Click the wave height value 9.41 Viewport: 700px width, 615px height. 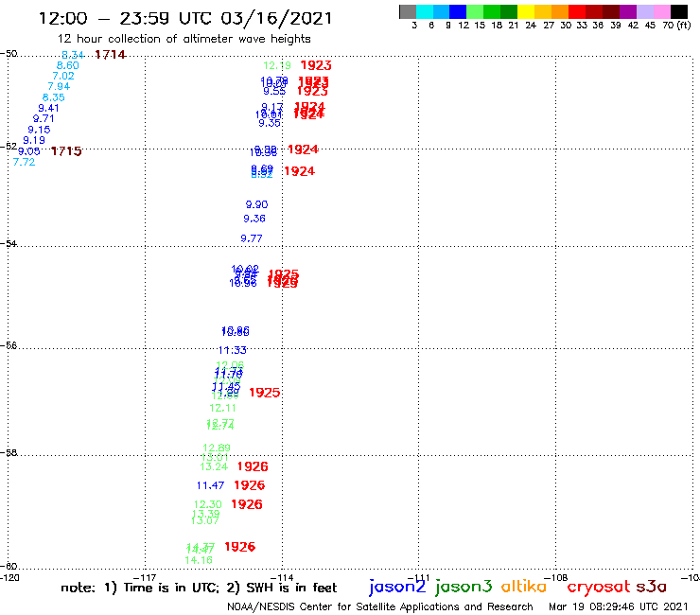click(48, 108)
